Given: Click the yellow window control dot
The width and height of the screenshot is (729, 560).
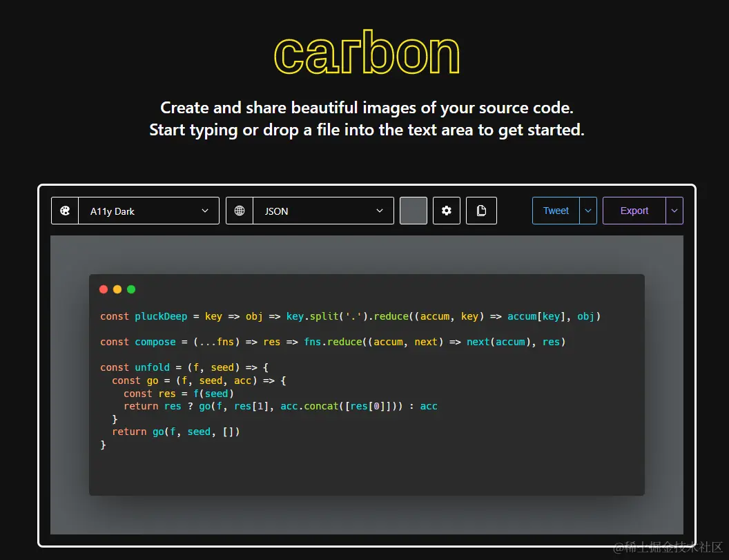Looking at the screenshot, I should [117, 289].
